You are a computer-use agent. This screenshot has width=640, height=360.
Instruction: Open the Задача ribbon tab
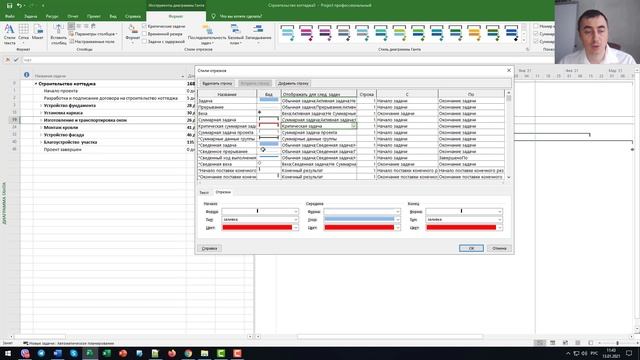point(31,16)
